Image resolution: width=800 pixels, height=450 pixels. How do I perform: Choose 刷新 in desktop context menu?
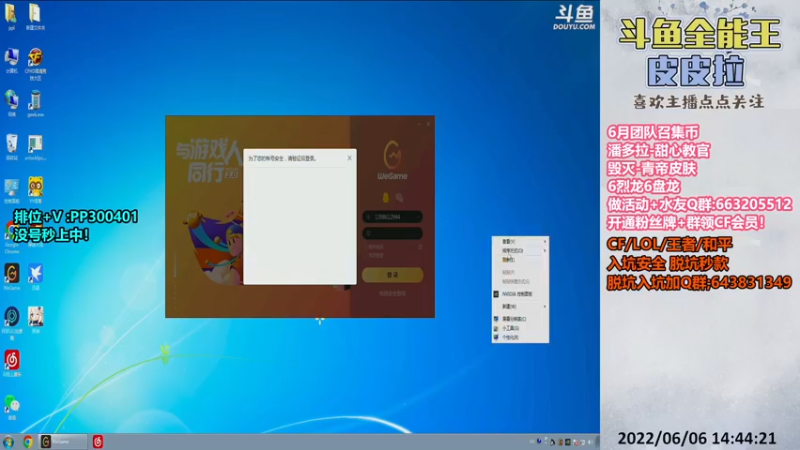click(520, 260)
